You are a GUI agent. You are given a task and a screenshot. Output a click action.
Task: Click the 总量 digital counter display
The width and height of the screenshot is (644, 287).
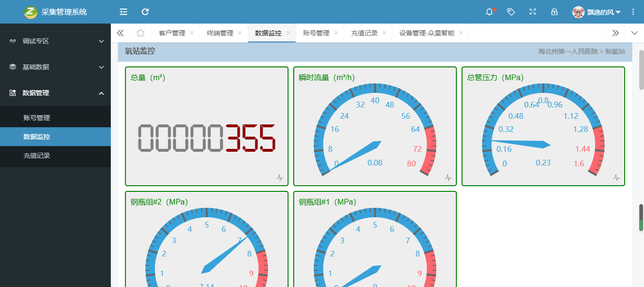click(x=206, y=138)
